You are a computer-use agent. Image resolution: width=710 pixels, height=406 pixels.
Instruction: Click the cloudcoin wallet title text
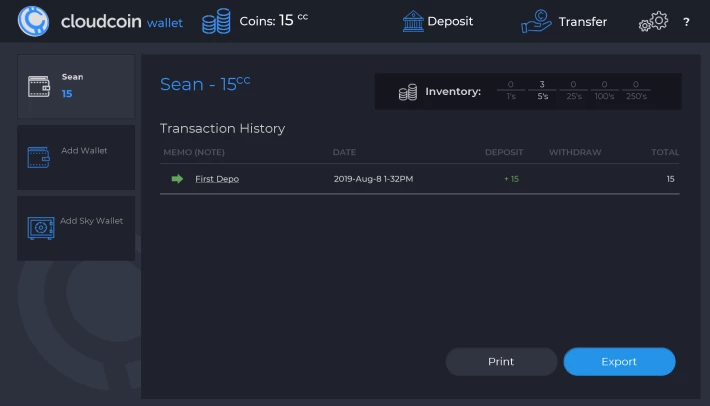tap(122, 21)
